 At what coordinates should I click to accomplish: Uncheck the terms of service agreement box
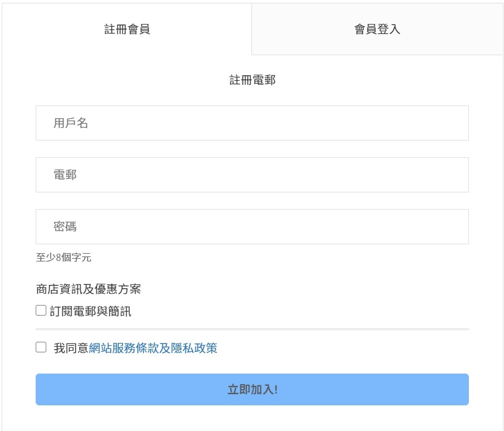[x=40, y=348]
